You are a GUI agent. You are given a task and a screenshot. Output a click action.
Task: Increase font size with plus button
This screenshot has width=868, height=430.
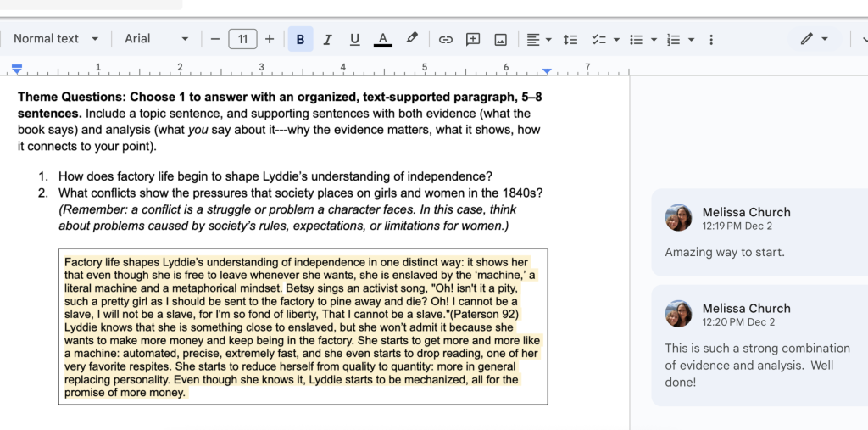[270, 39]
